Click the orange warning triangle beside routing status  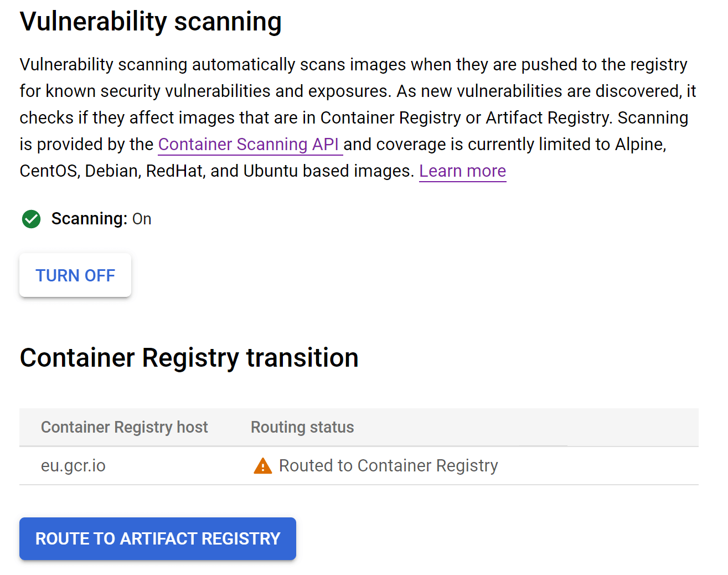pyautogui.click(x=263, y=466)
